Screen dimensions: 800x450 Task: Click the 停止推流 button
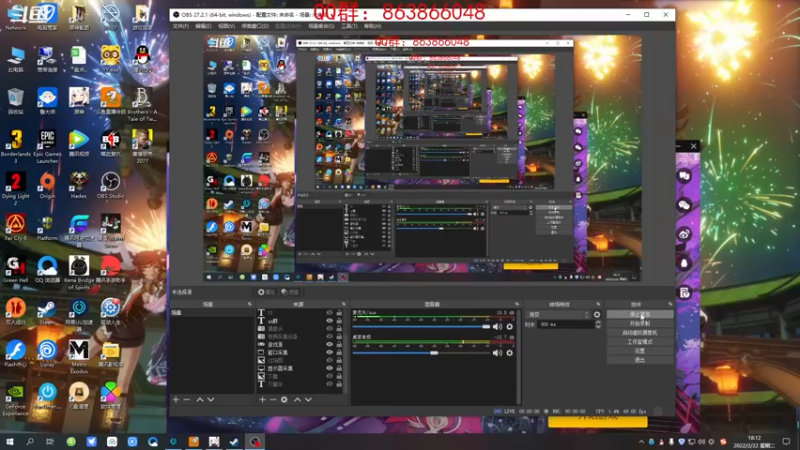640,314
